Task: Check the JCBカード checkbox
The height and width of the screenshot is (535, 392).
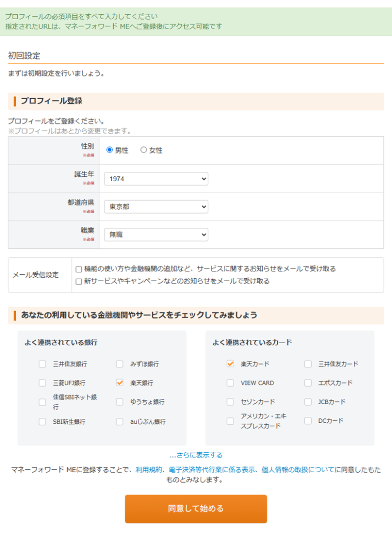Action: [x=308, y=402]
